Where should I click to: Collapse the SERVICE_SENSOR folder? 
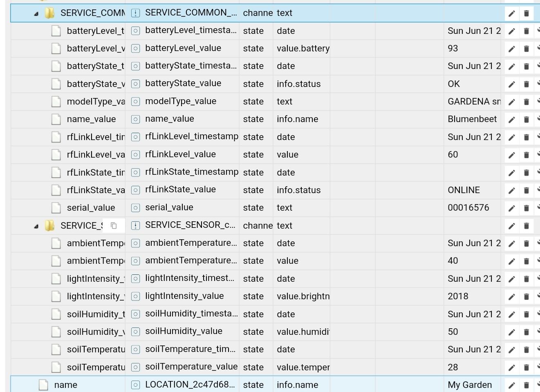click(36, 226)
